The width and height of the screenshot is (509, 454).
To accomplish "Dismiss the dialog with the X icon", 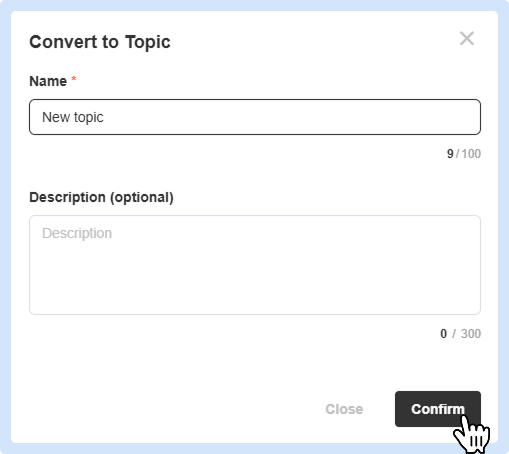I will point(467,38).
